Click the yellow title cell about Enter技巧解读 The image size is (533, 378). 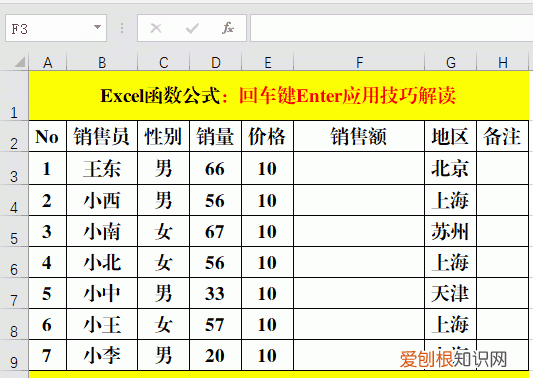pos(279,96)
